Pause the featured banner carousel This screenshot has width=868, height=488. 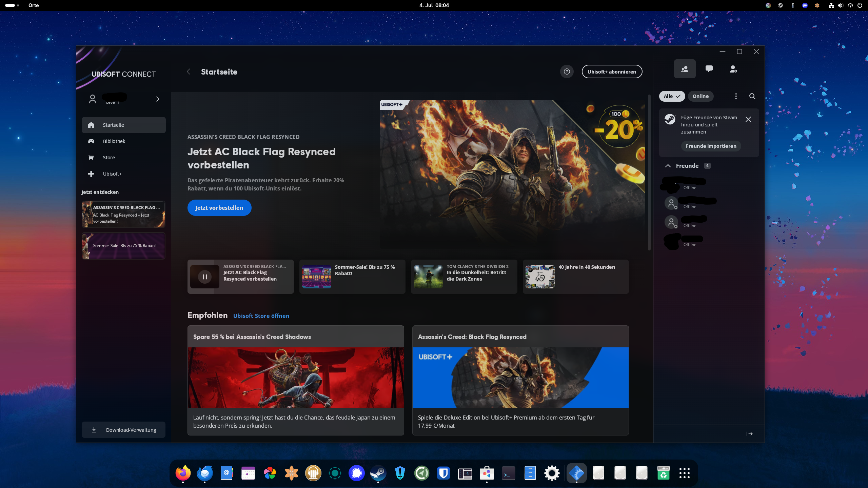205,277
